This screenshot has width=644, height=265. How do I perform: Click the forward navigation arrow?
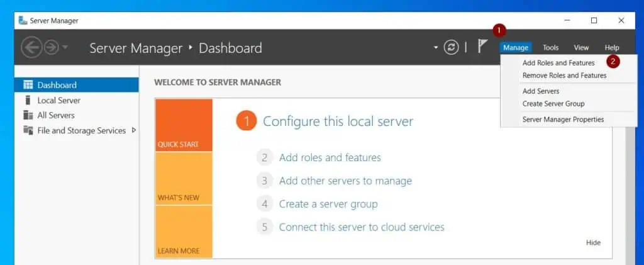click(x=52, y=48)
